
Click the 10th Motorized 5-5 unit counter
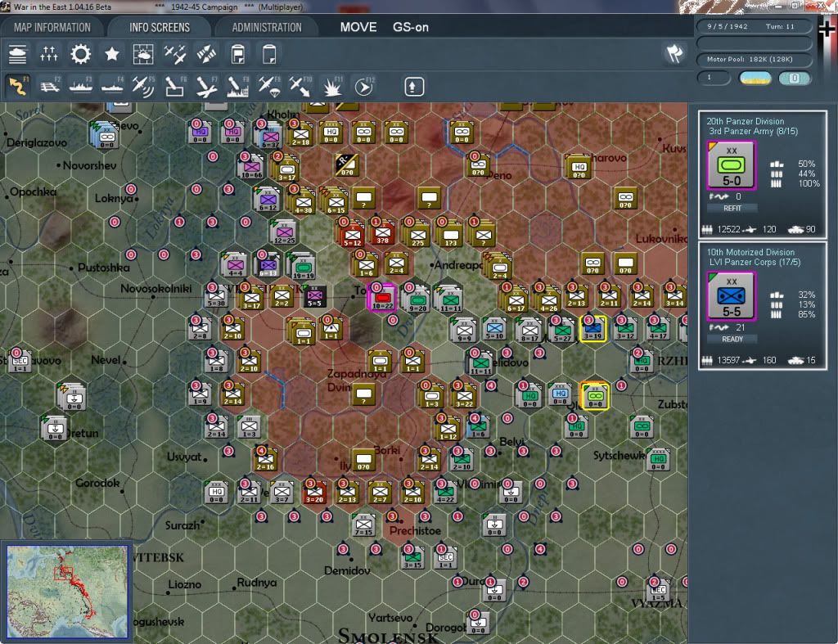(731, 296)
